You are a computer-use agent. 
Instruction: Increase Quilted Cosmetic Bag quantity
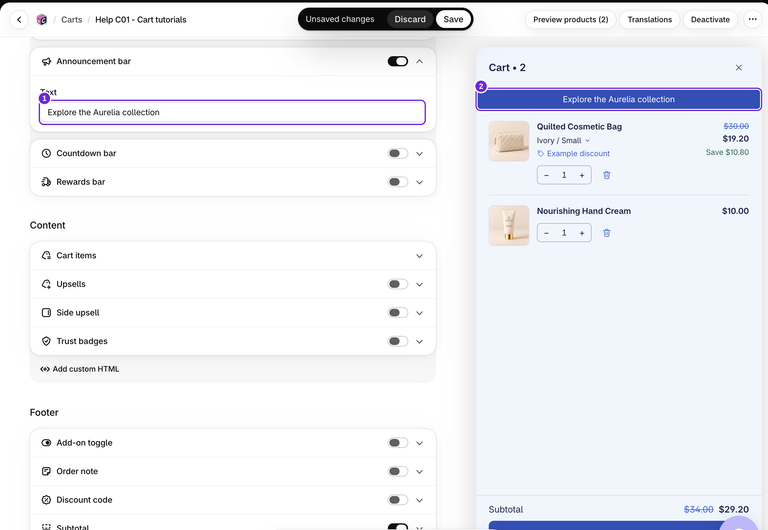point(582,175)
